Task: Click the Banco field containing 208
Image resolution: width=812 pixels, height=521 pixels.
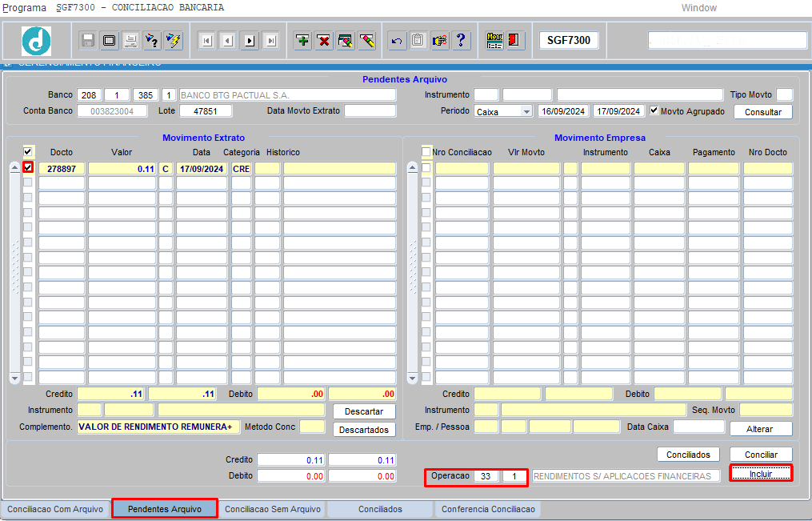Action: pyautogui.click(x=89, y=95)
